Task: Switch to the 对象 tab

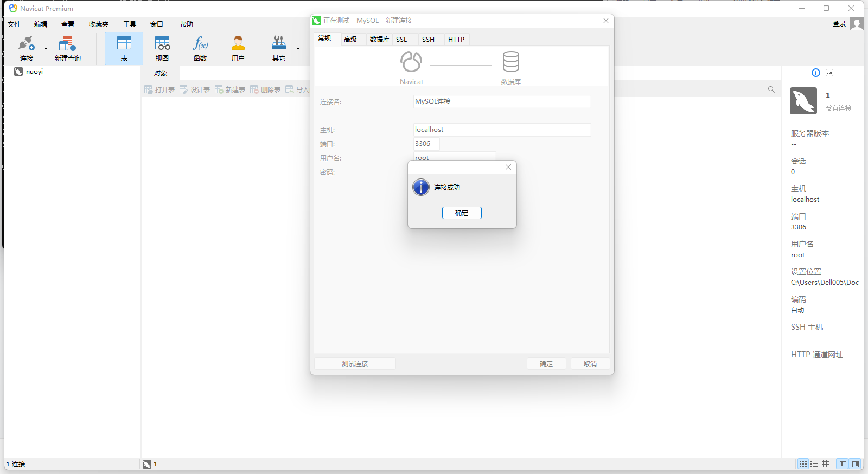Action: 160,73
